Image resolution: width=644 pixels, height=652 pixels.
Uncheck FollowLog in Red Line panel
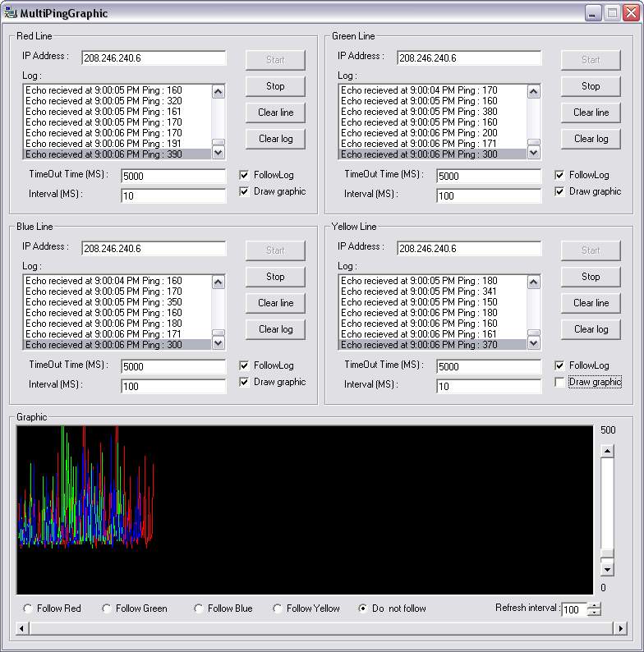245,175
